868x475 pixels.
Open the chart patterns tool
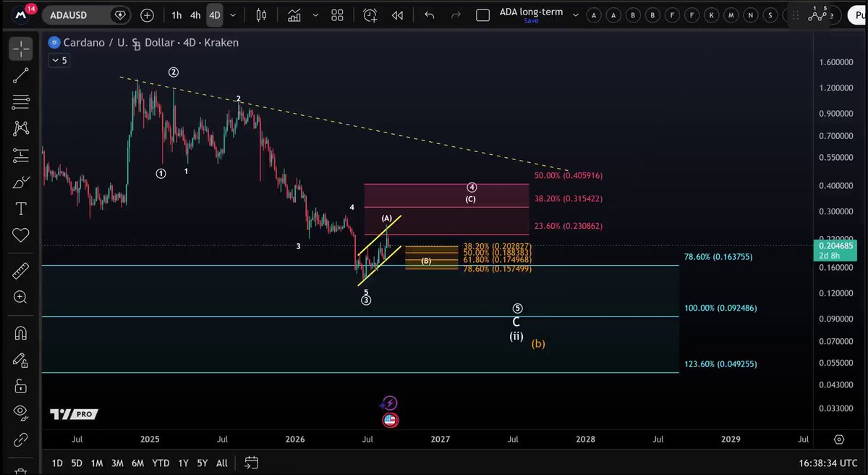[x=20, y=129]
